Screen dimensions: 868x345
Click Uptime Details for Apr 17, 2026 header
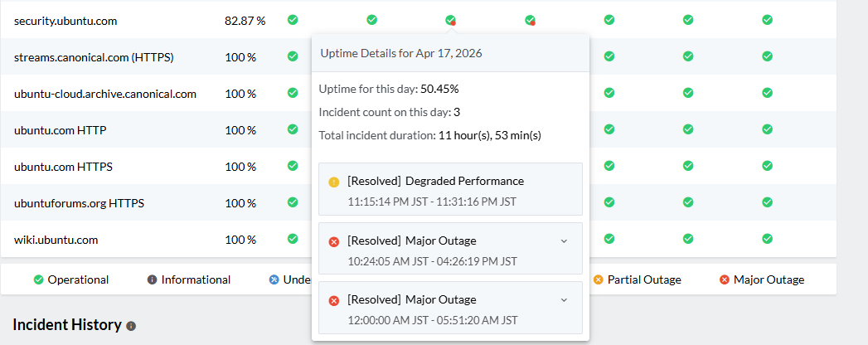tap(401, 53)
